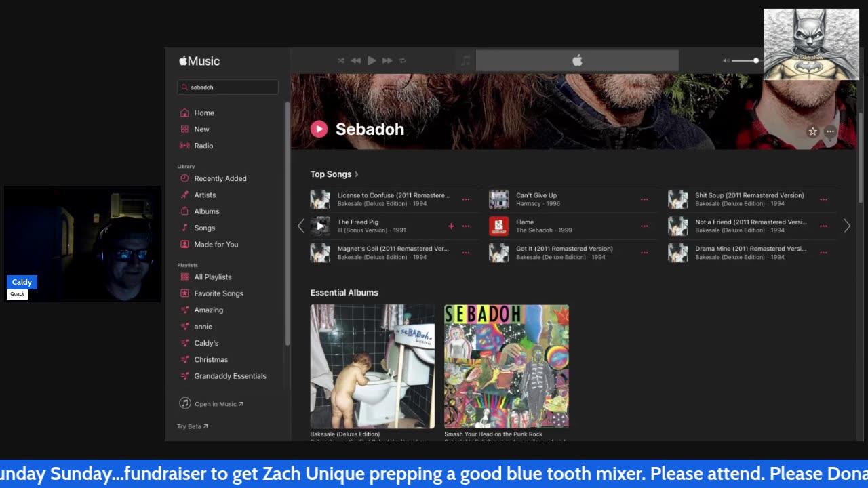Expand Top Songs chevron heading
Image resolution: width=868 pixels, height=488 pixels.
point(334,174)
